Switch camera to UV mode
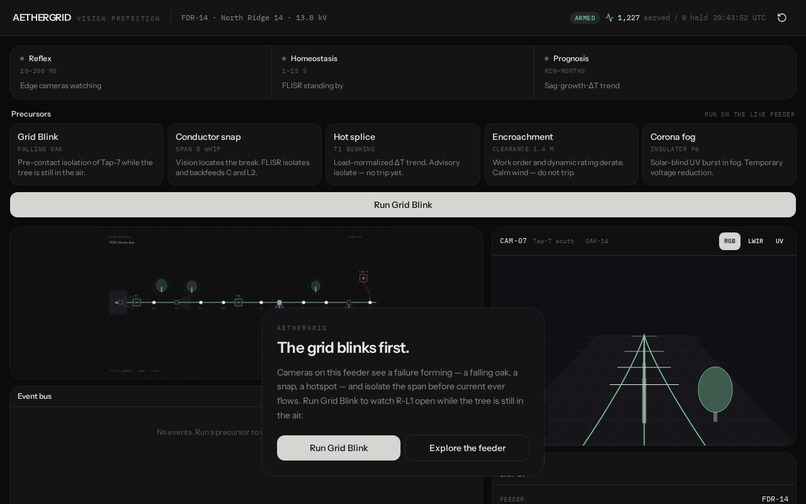 click(779, 241)
